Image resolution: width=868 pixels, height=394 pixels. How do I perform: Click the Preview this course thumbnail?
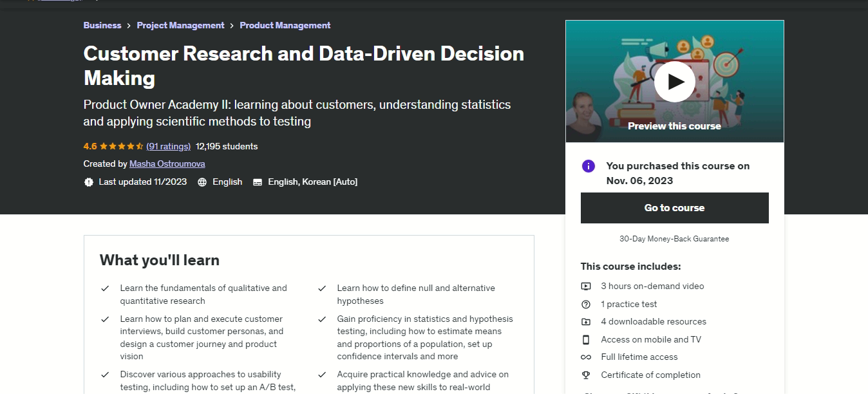click(674, 126)
